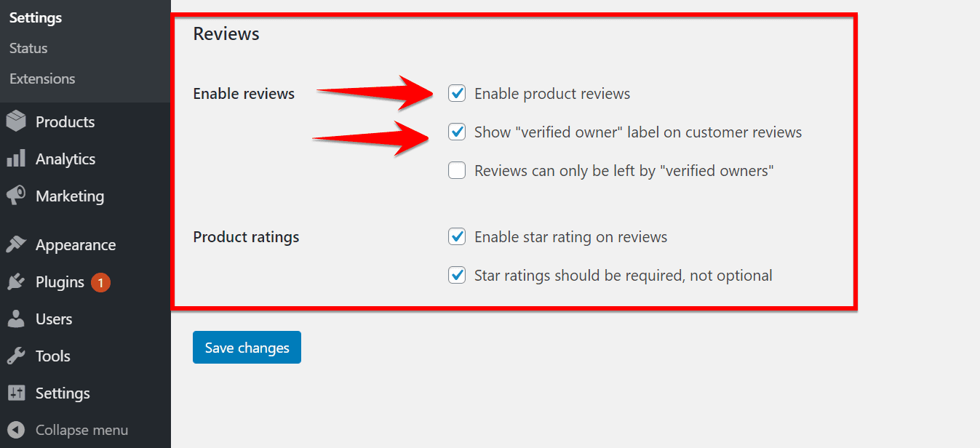This screenshot has height=448, width=980.
Task: Toggle Show "verified owner" label checkbox
Action: [x=457, y=132]
